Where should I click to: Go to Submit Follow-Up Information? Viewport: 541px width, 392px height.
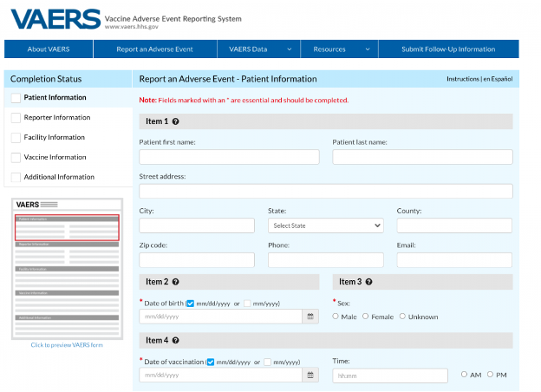coord(448,49)
